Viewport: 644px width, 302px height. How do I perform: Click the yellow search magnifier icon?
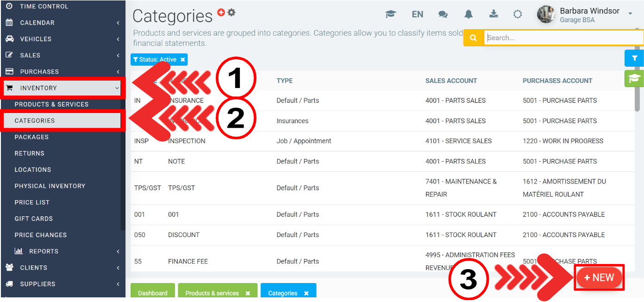[x=473, y=38]
